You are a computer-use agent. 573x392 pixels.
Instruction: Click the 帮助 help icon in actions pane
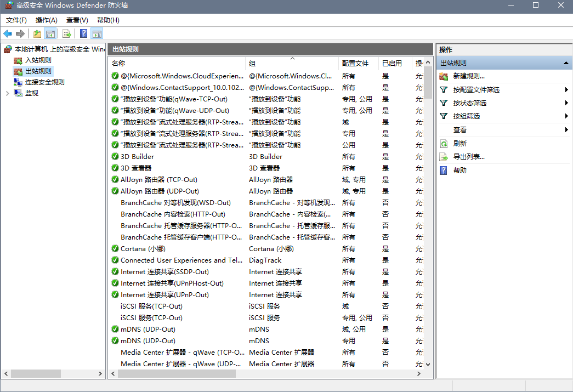tap(443, 171)
